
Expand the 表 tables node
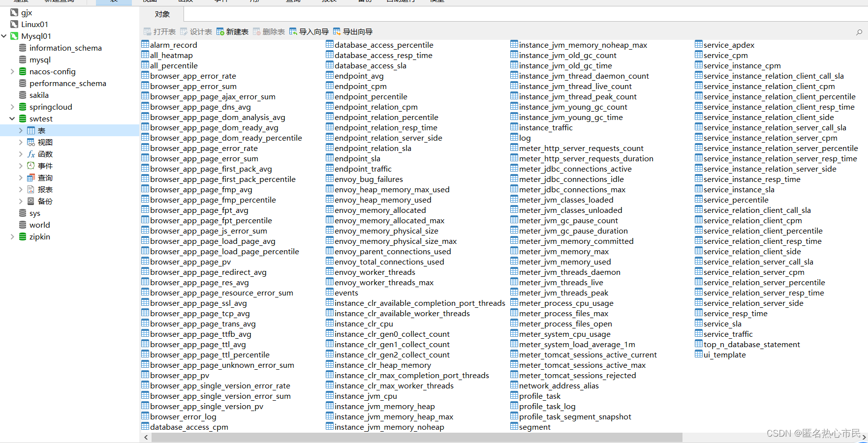click(21, 130)
